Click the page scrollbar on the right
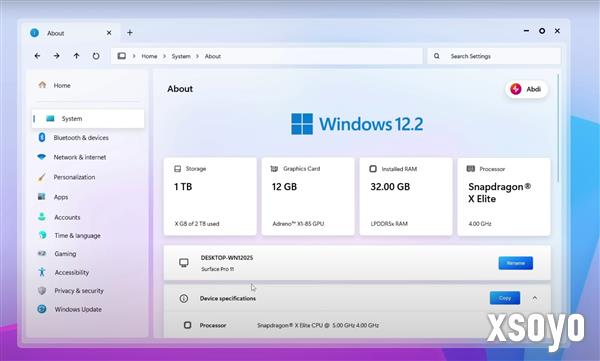 [558, 128]
